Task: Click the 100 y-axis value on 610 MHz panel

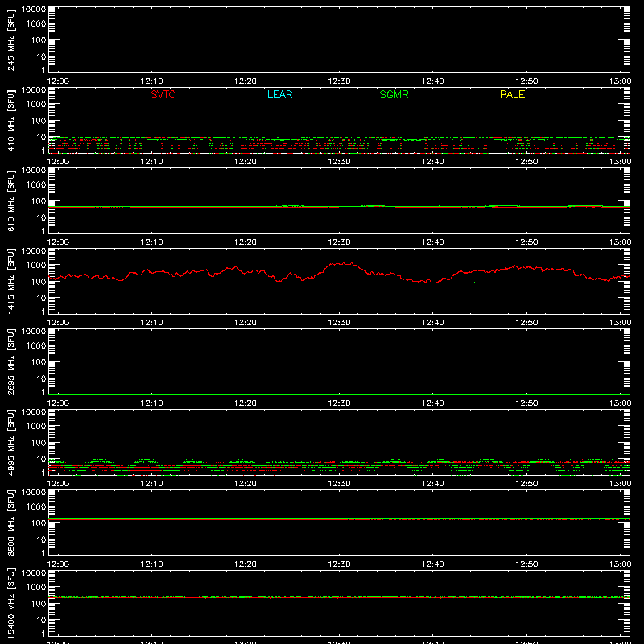Action: [39, 201]
